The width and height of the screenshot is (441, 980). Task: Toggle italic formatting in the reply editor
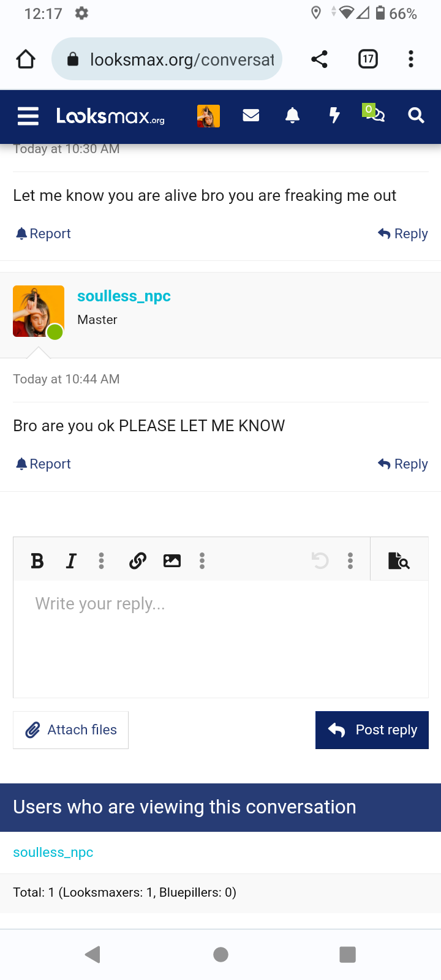71,560
